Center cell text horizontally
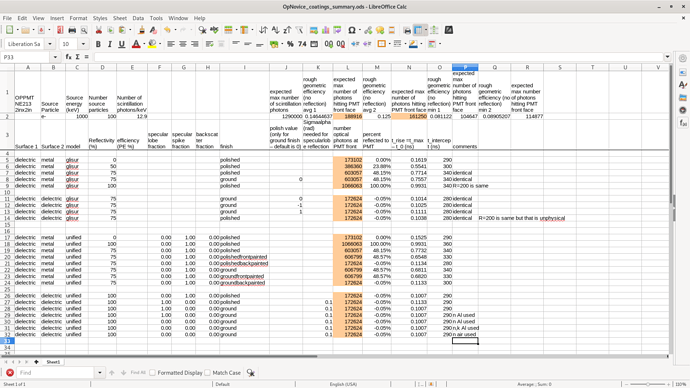690x388 pixels. [x=183, y=44]
